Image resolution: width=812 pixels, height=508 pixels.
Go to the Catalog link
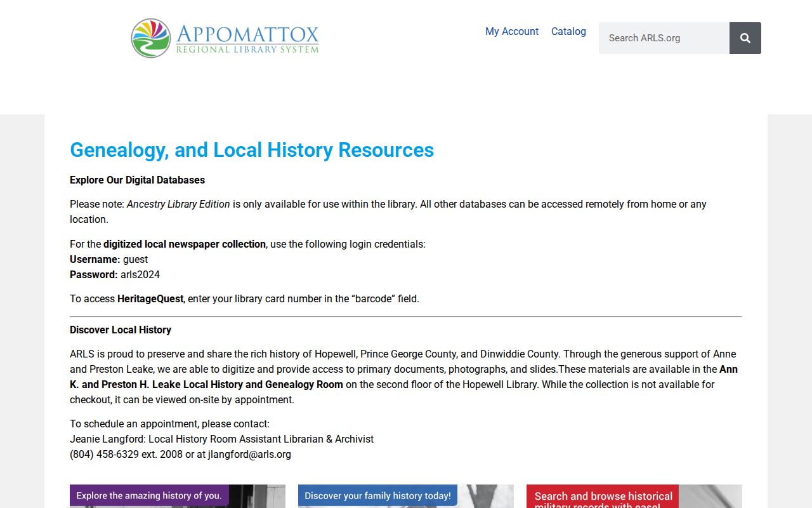[568, 31]
